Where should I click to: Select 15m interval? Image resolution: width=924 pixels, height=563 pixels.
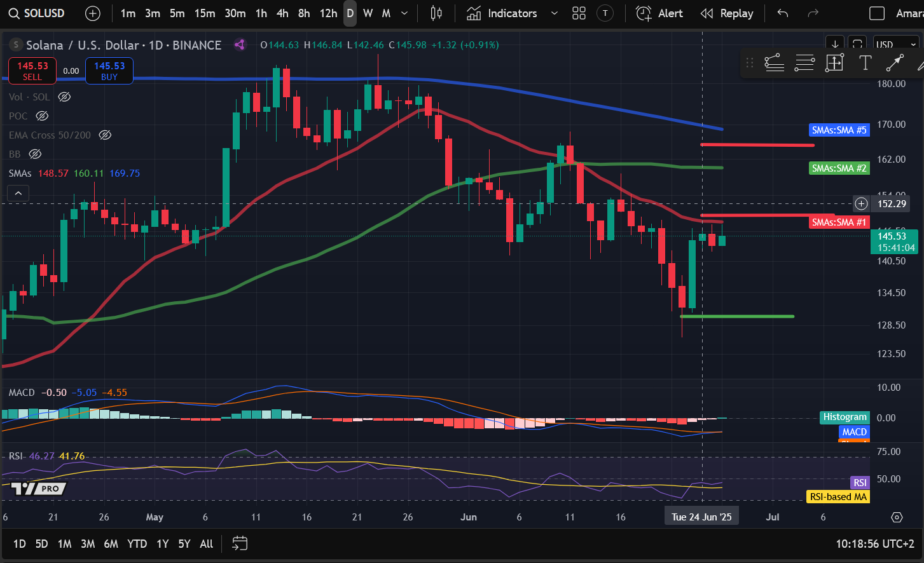pos(205,13)
